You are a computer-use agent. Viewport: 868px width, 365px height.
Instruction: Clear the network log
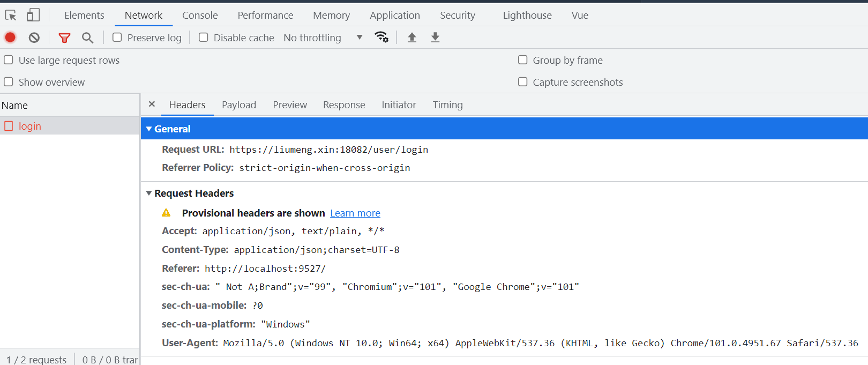[x=34, y=38]
